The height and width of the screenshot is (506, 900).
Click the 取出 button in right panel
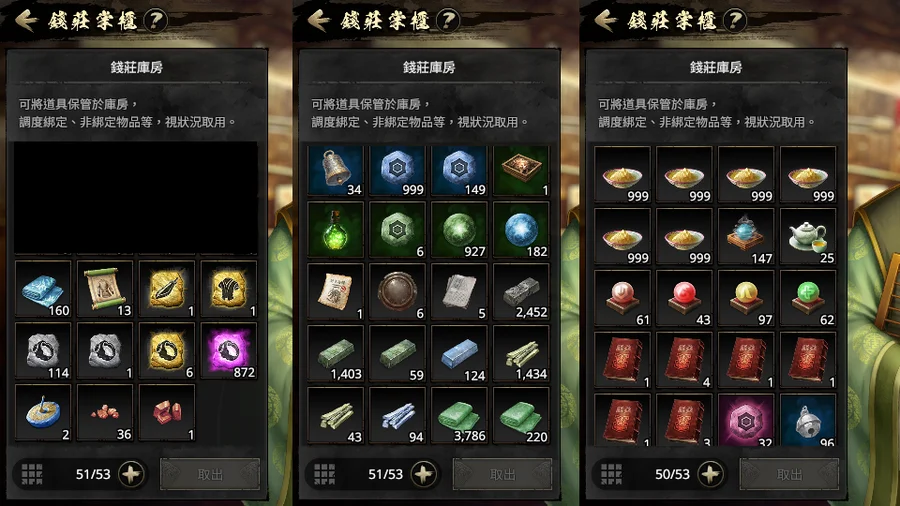pos(789,474)
